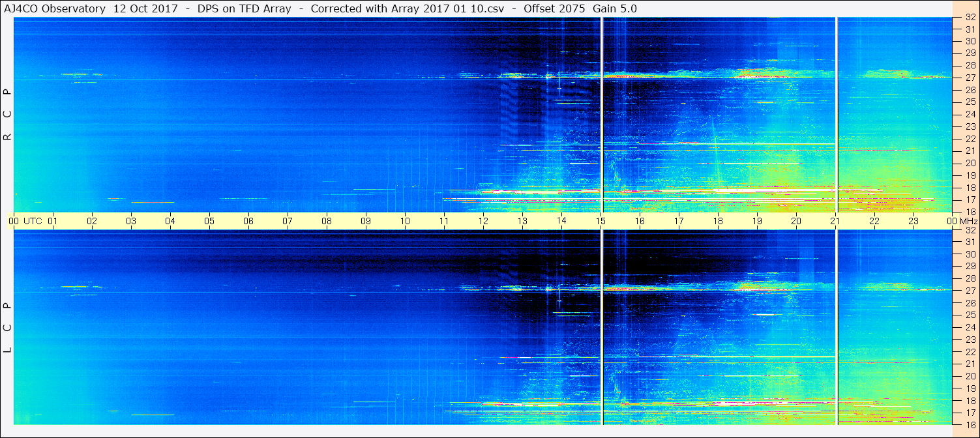This screenshot has height=438, width=980.
Task: Click the 18 UTC hour label
Action: tap(718, 221)
